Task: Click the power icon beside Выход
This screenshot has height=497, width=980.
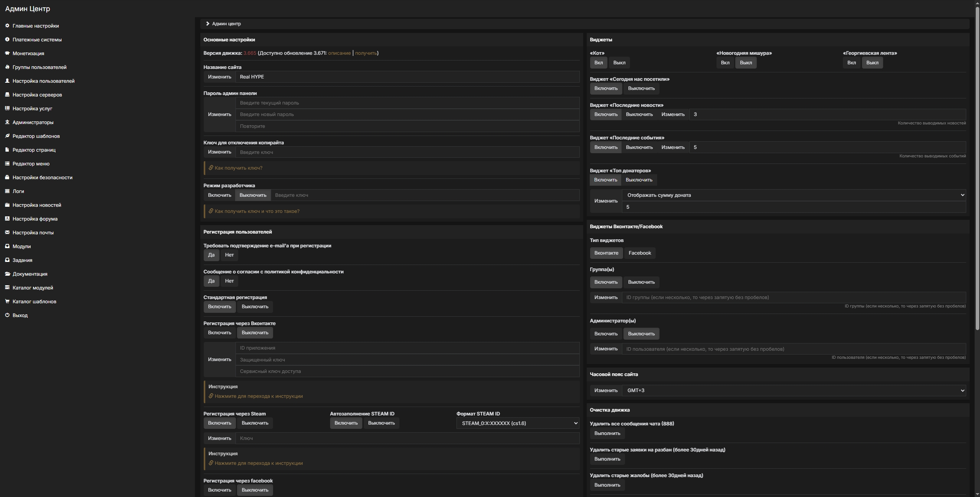Action: pos(7,315)
